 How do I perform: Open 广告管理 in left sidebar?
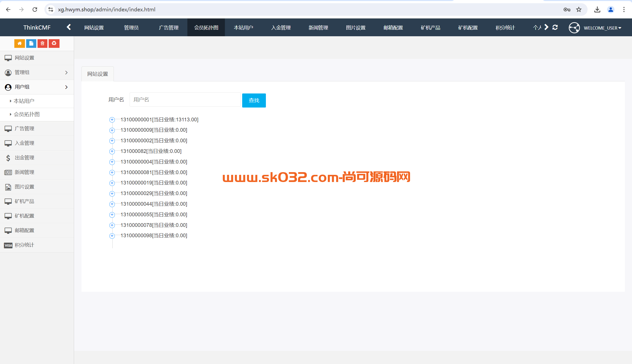pos(37,129)
